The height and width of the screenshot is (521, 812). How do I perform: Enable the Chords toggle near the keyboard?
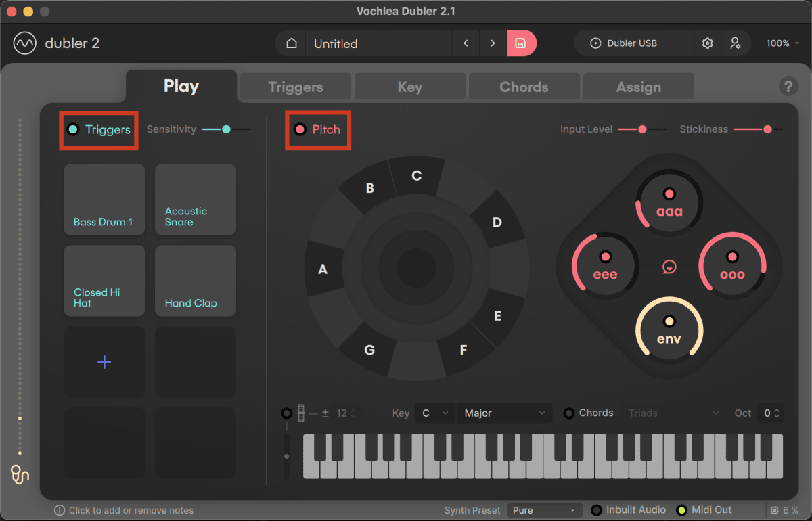point(569,413)
